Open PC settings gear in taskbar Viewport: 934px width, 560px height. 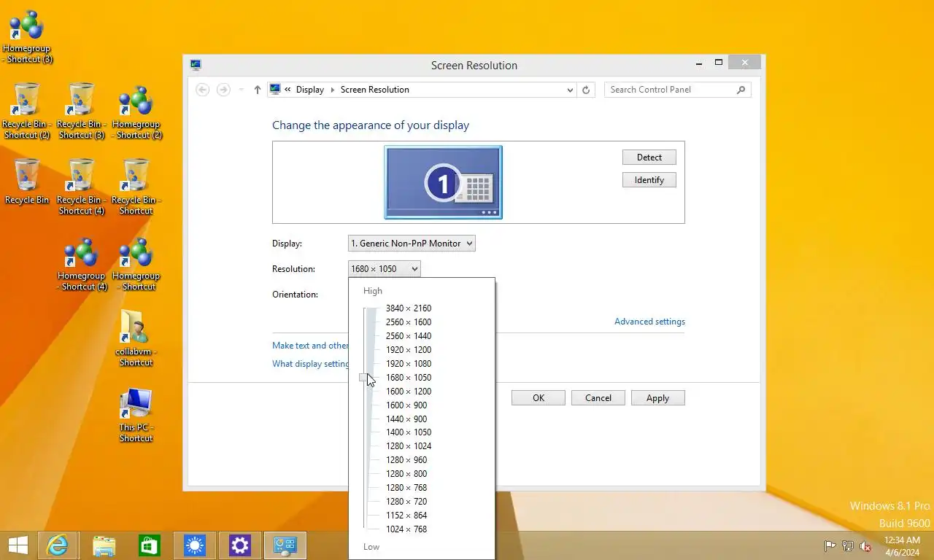coord(239,545)
